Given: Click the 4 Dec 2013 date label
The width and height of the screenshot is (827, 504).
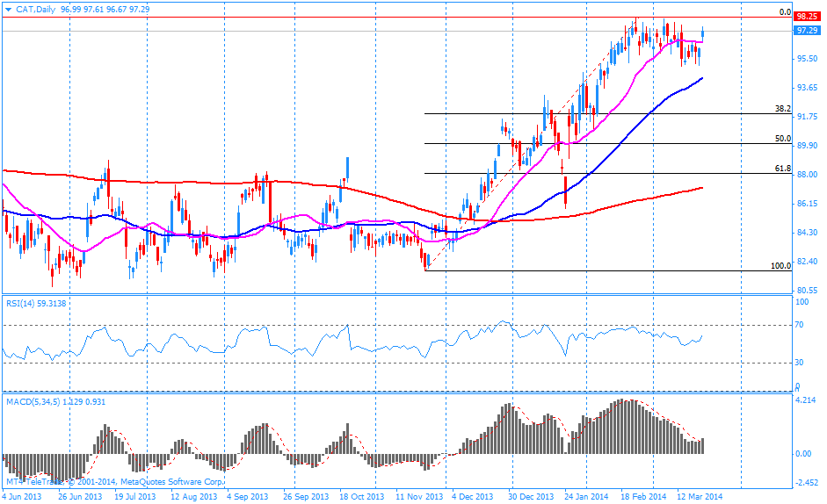Looking at the screenshot, I should [x=473, y=497].
